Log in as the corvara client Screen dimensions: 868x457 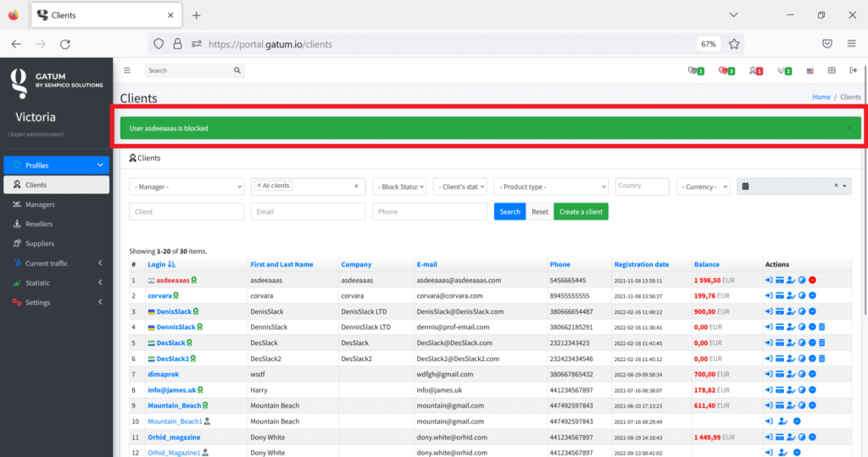tap(769, 296)
